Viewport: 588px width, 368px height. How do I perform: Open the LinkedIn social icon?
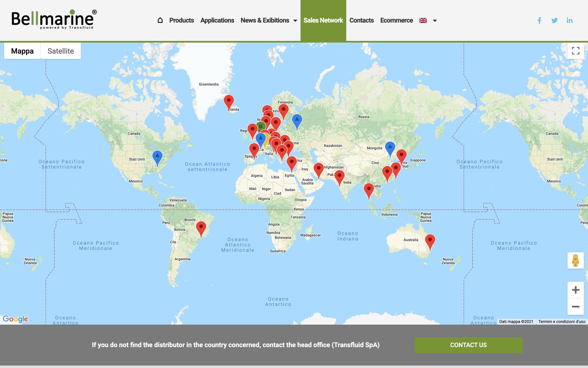(569, 20)
